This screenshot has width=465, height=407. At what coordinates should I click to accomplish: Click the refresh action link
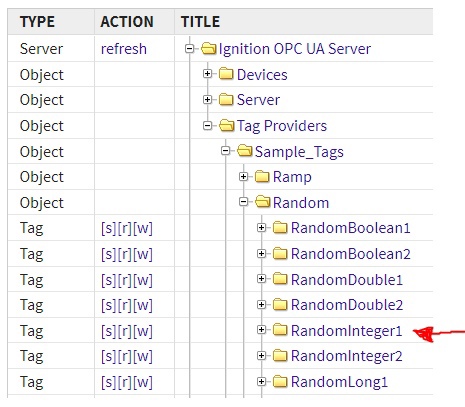pyautogui.click(x=124, y=49)
